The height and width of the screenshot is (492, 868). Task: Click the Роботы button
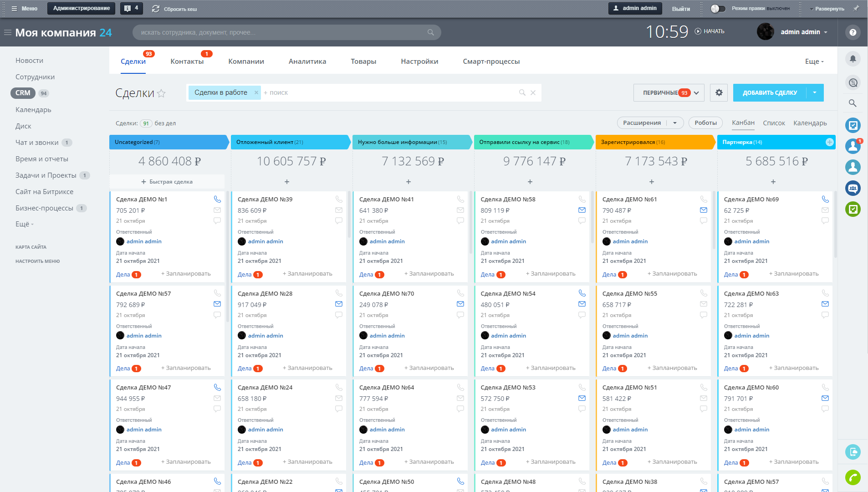point(705,123)
